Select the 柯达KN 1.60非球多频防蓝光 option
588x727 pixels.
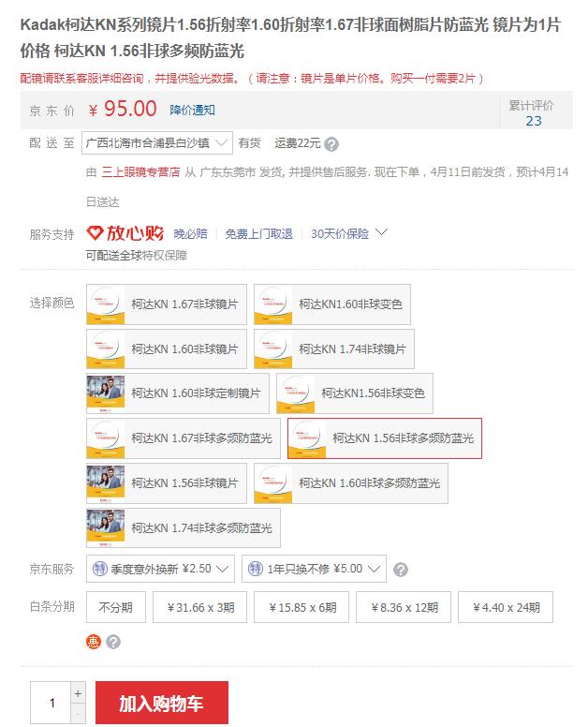pyautogui.click(x=351, y=483)
